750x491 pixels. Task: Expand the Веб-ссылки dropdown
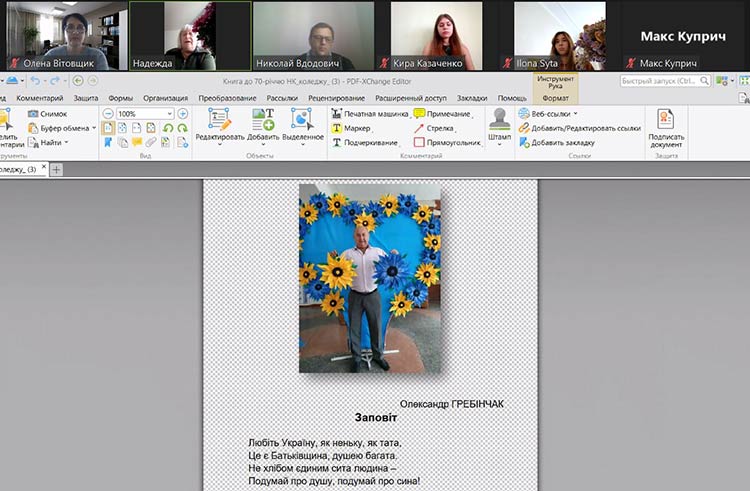click(x=575, y=114)
